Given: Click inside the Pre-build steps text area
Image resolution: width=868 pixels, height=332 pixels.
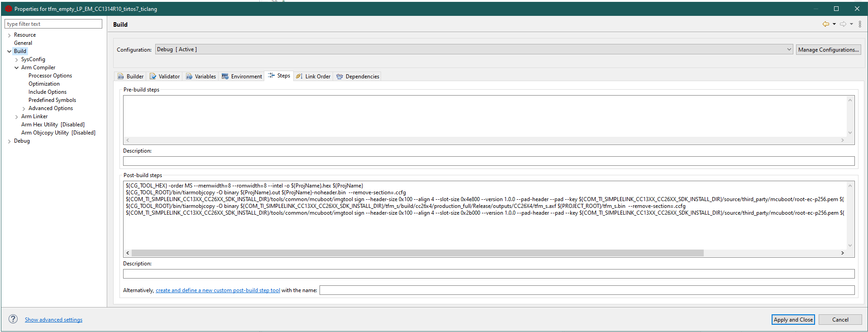Looking at the screenshot, I should tap(485, 116).
